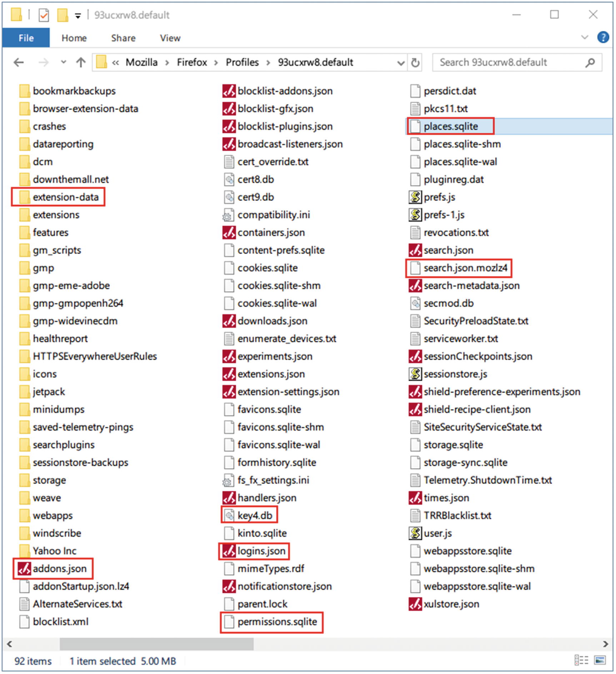Select the formhistory.sqlite file name
The image size is (616, 674).
277,462
